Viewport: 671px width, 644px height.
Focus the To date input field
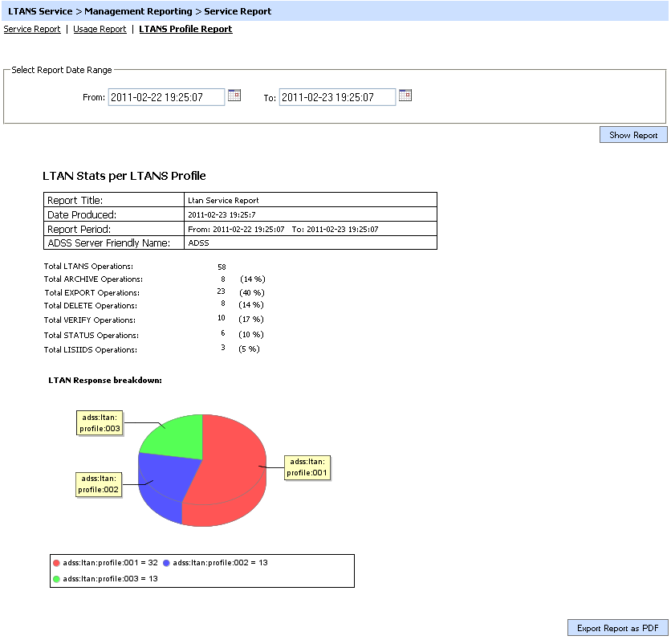(x=337, y=97)
